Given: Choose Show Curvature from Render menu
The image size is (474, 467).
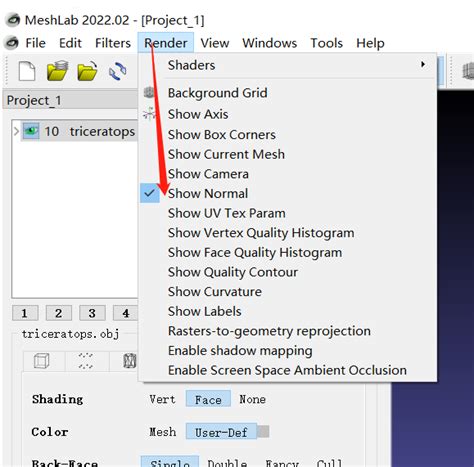Looking at the screenshot, I should [215, 292].
